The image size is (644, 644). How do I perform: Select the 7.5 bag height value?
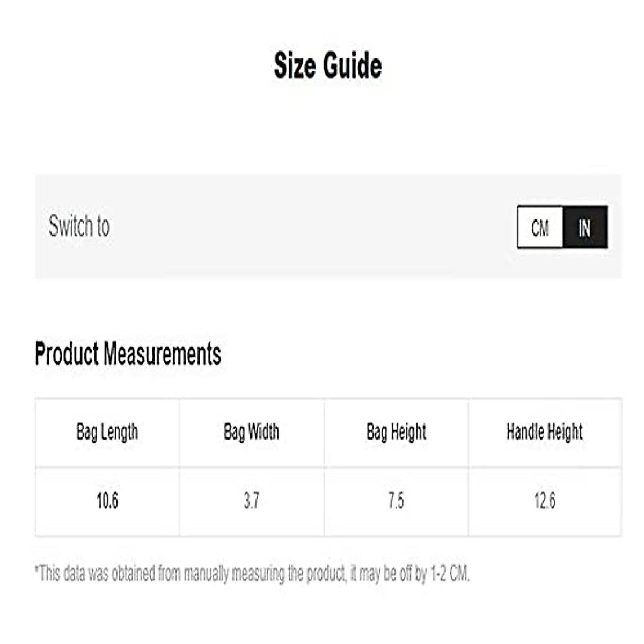396,501
